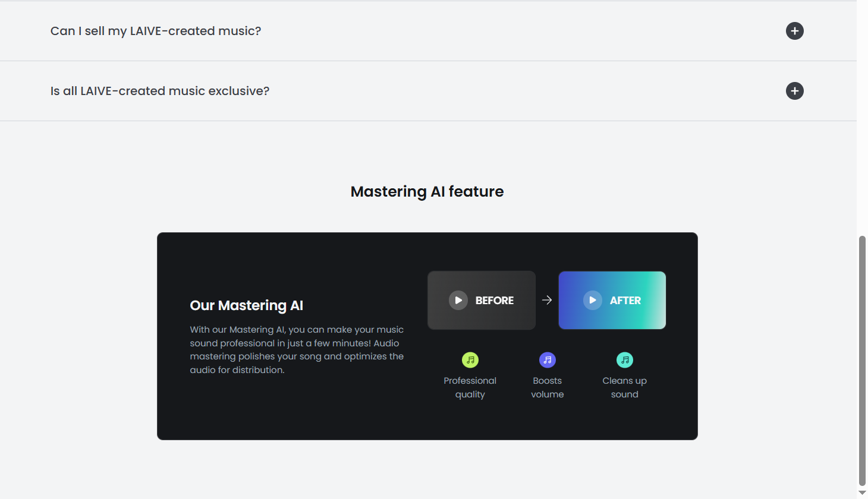868x499 pixels.
Task: Expand the 'Can I sell my LAIVE-created music?' plus icon
Action: [x=794, y=31]
